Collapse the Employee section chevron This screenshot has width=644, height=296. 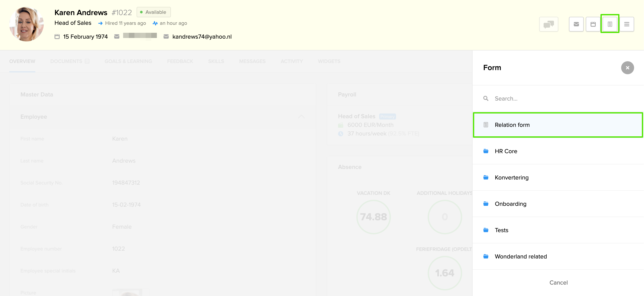(x=301, y=117)
